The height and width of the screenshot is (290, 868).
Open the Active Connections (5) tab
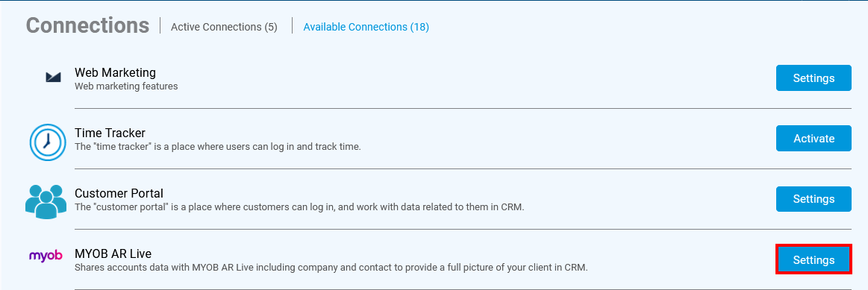(224, 27)
